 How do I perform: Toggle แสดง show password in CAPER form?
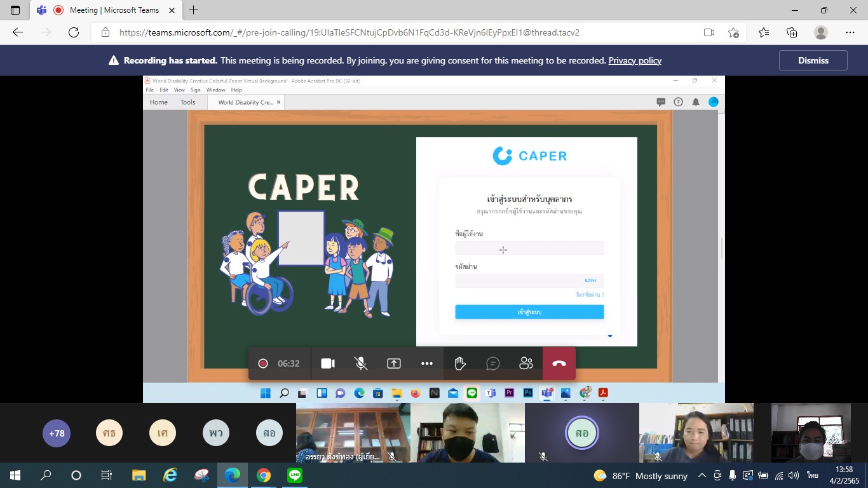[x=590, y=280]
